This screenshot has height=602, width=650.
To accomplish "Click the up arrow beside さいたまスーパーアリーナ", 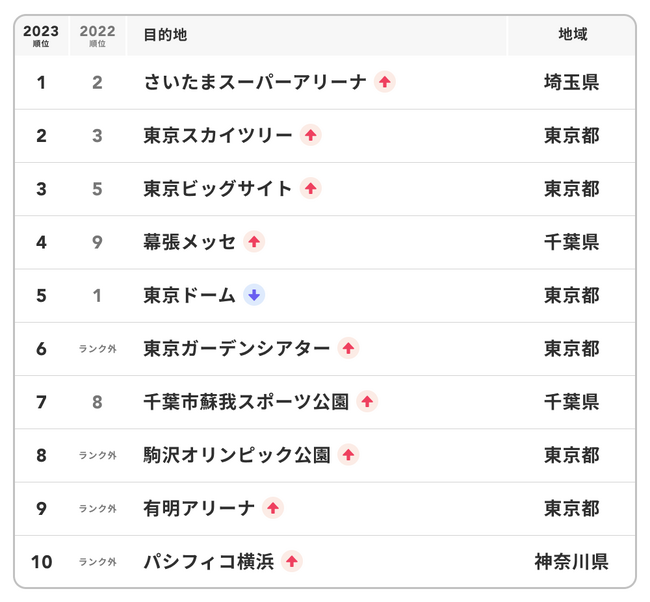I will (384, 82).
